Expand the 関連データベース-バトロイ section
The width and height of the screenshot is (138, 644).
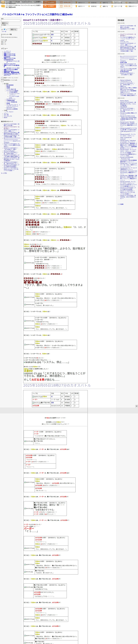[x=2, y=78]
